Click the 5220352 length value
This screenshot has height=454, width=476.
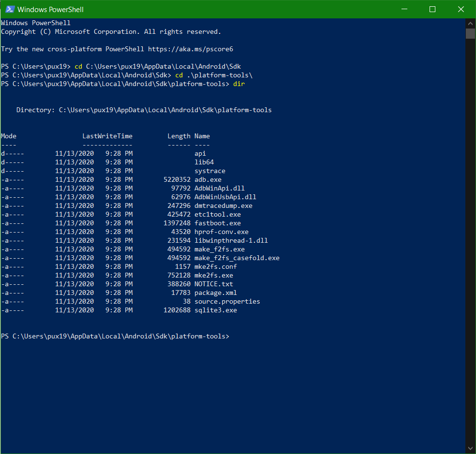point(177,180)
